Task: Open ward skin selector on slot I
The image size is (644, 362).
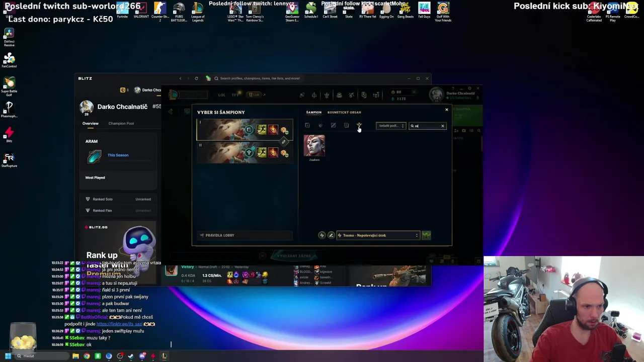Action: point(284,131)
